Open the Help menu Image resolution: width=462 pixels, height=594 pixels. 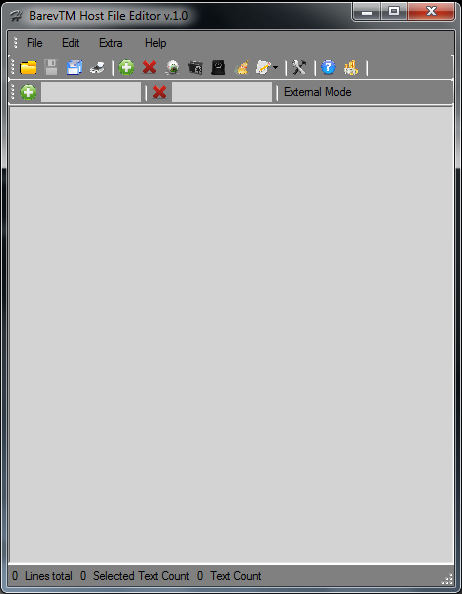[155, 43]
